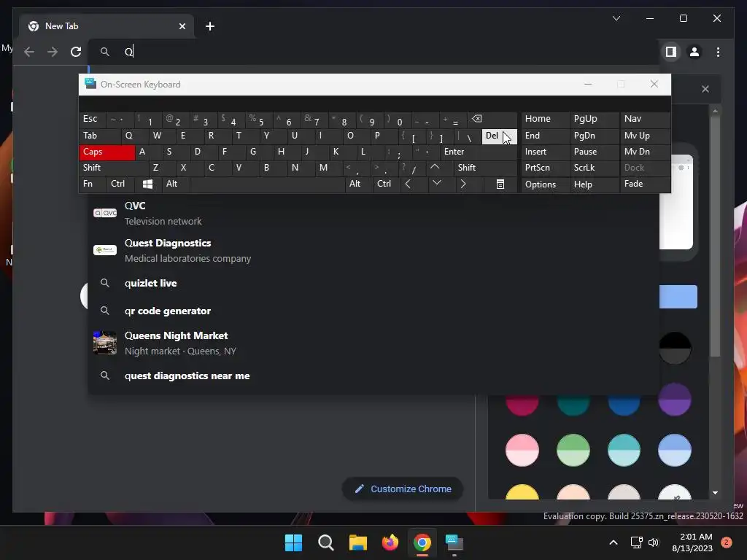Click the Chrome back arrow
This screenshot has height=560, width=747.
pyautogui.click(x=29, y=52)
